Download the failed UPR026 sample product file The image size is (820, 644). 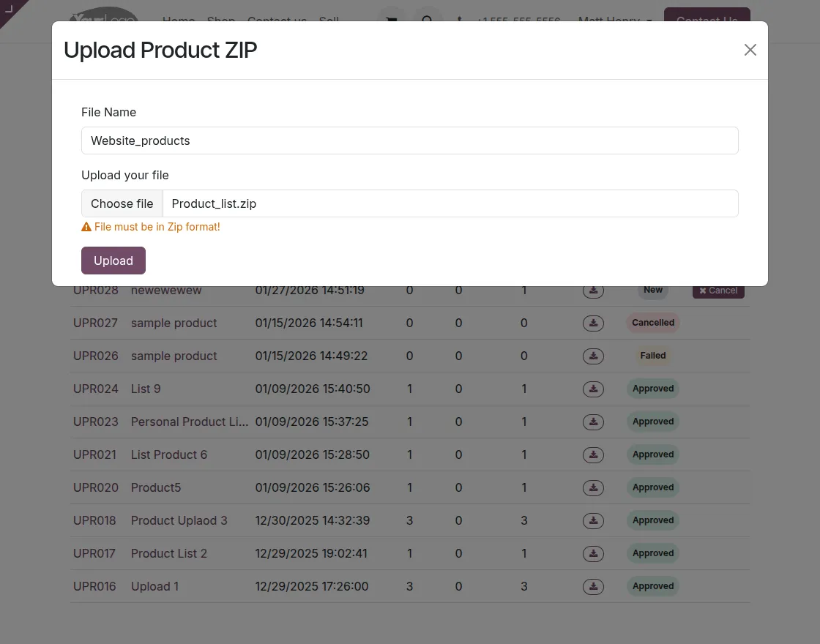coord(593,356)
